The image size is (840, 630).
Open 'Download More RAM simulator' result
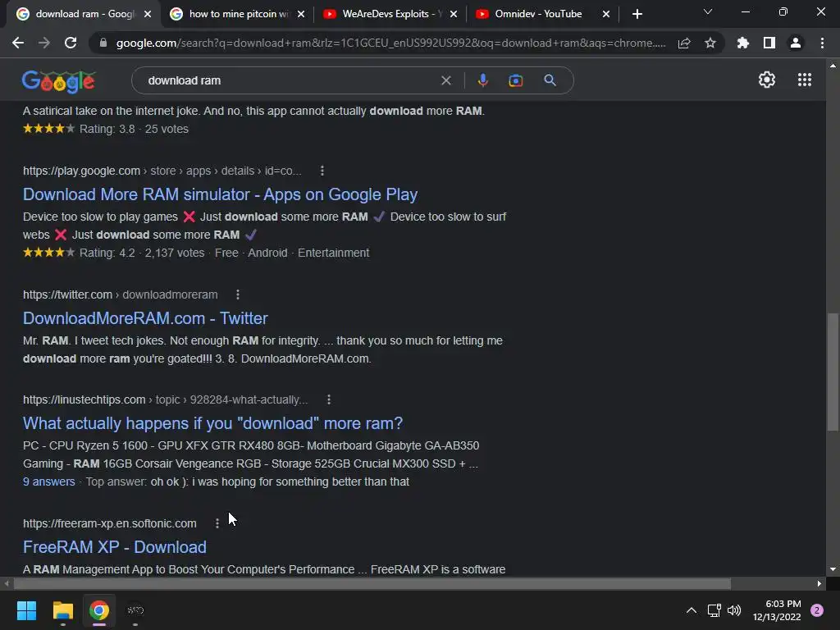coord(220,194)
